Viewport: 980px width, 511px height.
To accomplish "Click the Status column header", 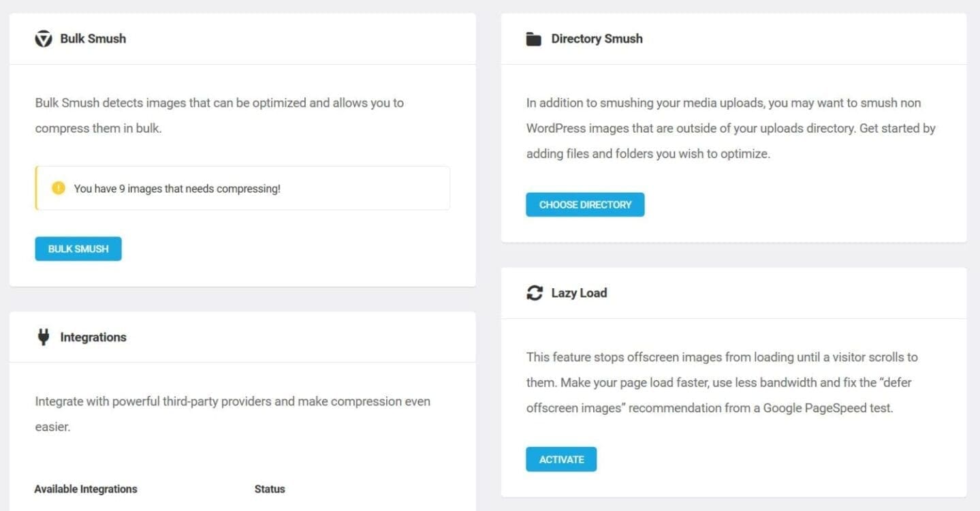I will [x=270, y=489].
